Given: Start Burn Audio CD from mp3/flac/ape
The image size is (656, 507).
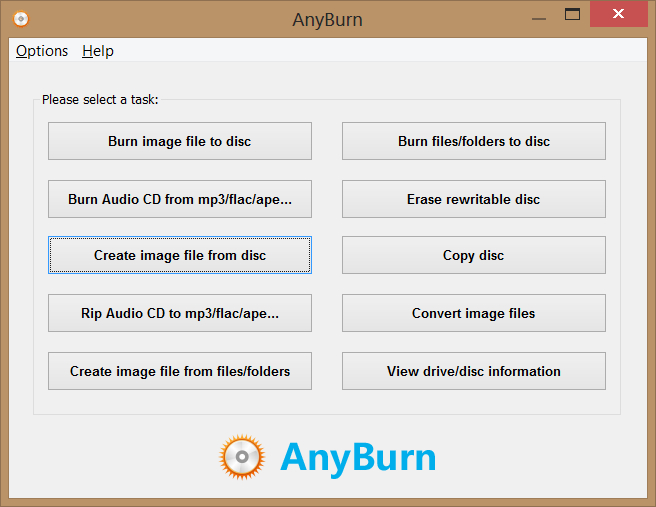Looking at the screenshot, I should coord(180,199).
